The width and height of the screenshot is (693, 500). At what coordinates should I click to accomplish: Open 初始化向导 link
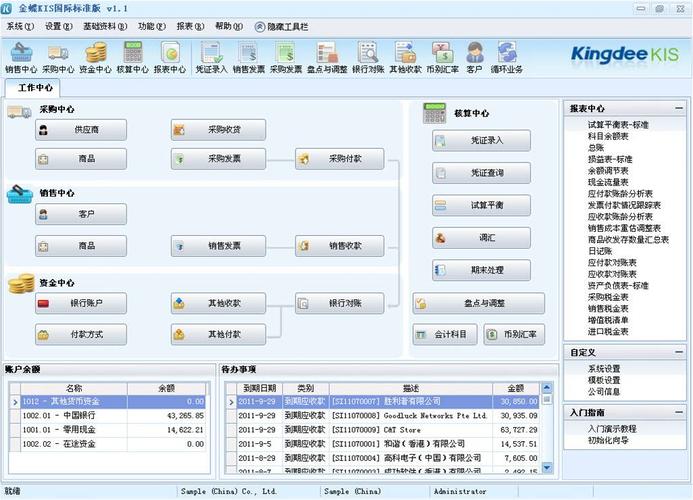(x=608, y=440)
